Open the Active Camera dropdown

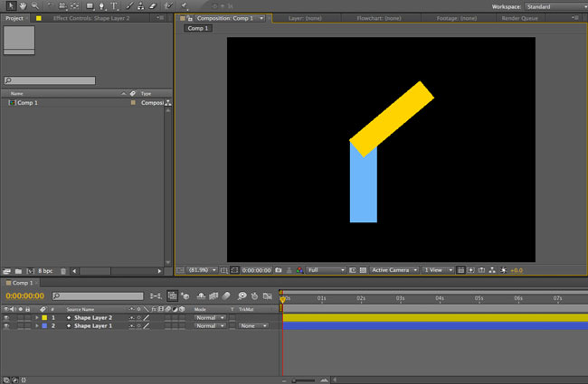pyautogui.click(x=394, y=270)
